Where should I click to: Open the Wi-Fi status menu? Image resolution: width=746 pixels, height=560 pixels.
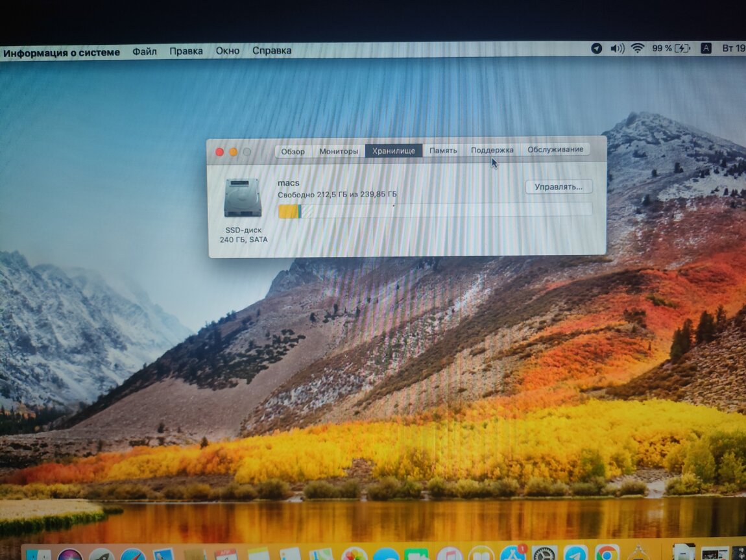(x=638, y=48)
